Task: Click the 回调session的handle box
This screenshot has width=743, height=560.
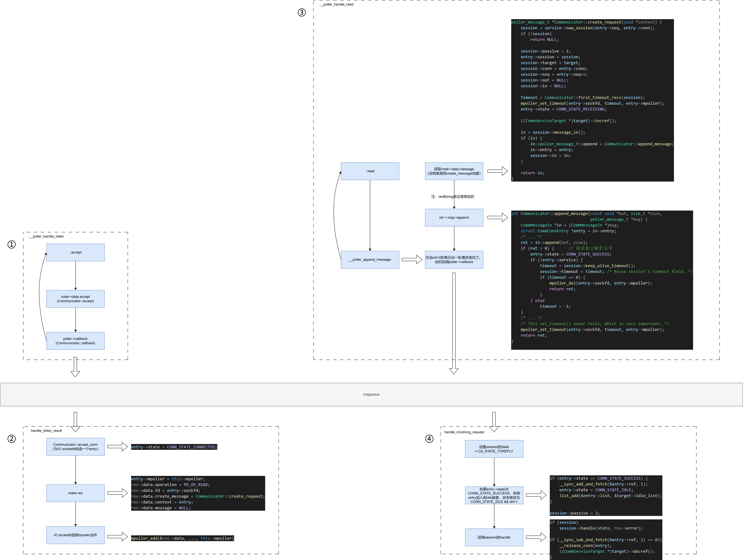Action: coord(494,537)
